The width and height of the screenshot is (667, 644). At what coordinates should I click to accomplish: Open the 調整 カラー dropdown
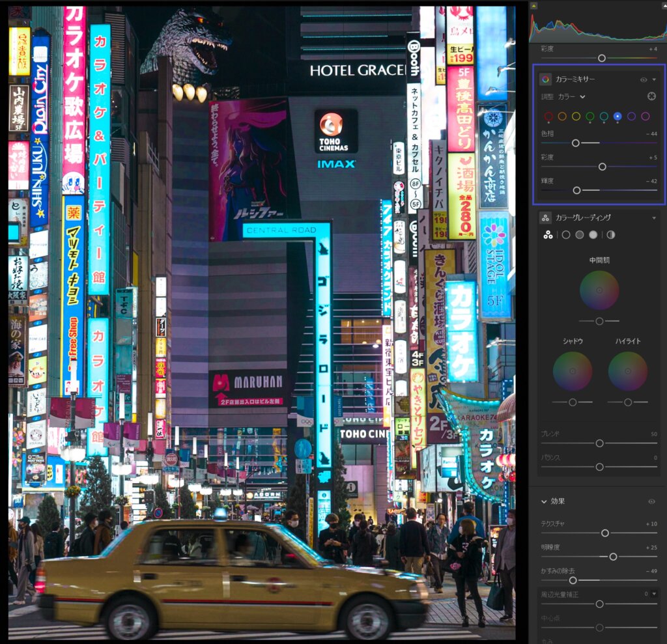572,97
